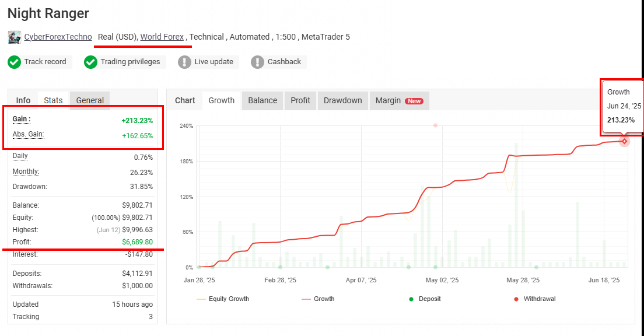The width and height of the screenshot is (644, 336).
Task: Click the 15 hours ago updated value
Action: (x=132, y=304)
